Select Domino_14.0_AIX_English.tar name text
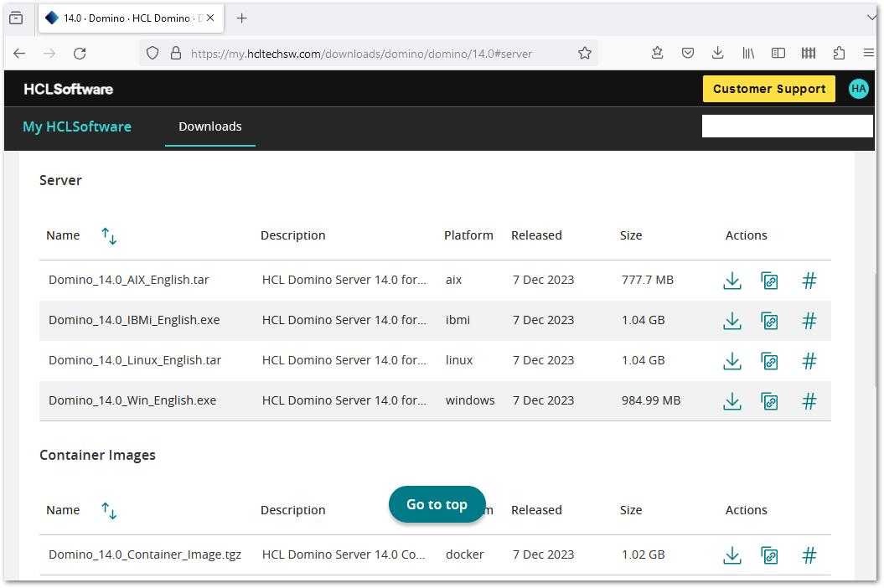 click(128, 281)
